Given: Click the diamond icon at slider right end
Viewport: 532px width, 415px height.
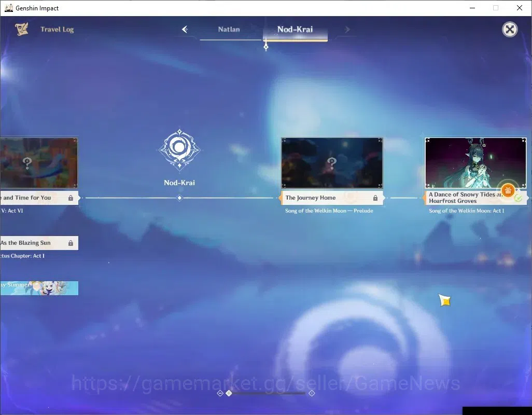Looking at the screenshot, I should click(312, 393).
